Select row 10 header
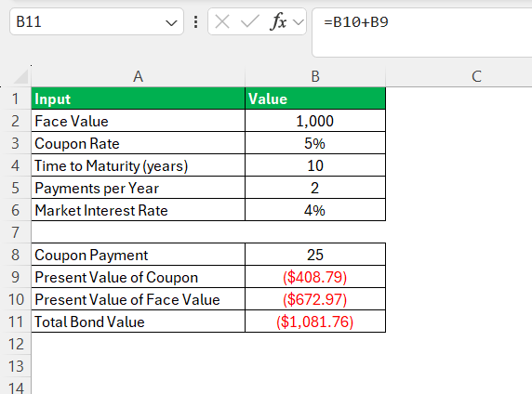Screen dimensions: 532x394 coord(15,299)
